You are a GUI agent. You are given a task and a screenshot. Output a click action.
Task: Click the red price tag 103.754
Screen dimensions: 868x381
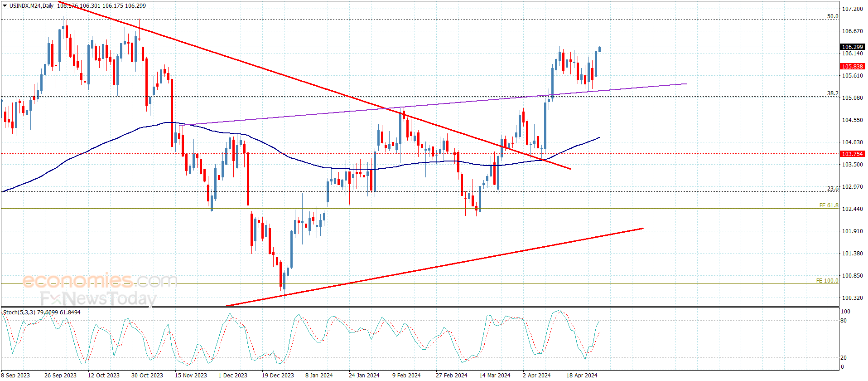852,154
